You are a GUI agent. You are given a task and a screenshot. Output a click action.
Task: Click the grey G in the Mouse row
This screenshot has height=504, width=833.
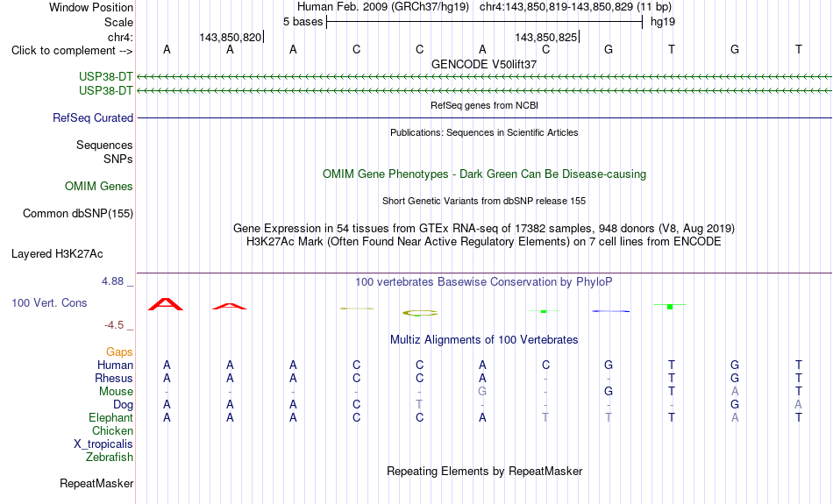point(482,392)
